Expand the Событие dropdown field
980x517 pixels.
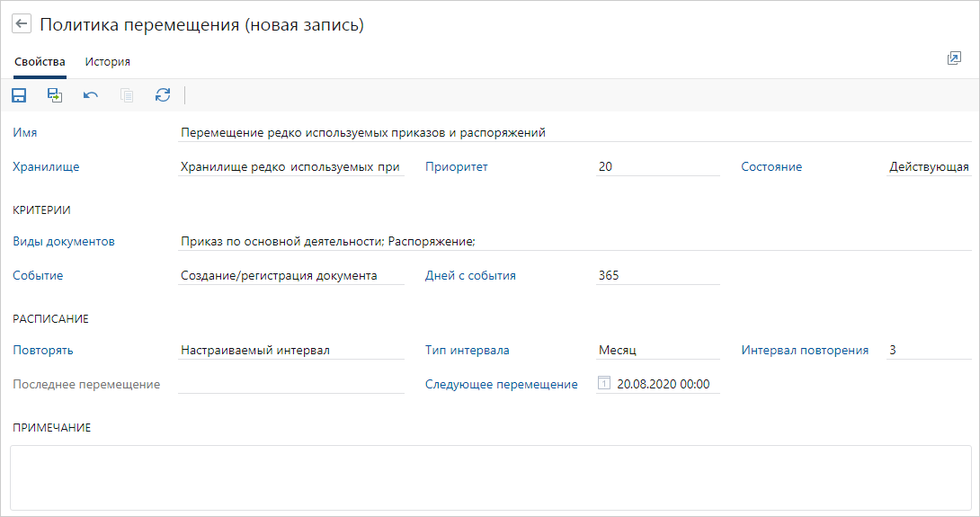pos(291,276)
